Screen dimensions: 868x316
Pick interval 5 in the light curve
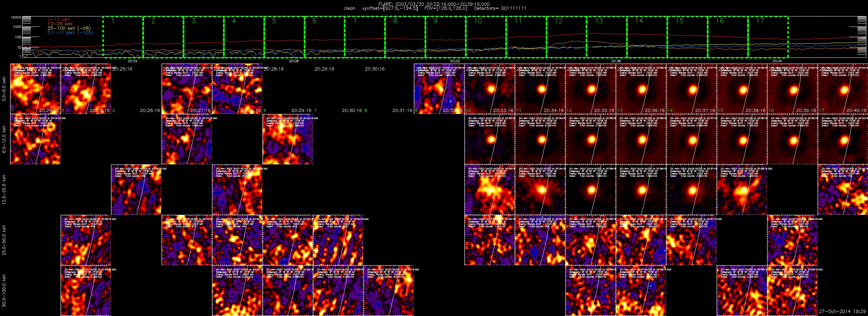tap(284, 37)
